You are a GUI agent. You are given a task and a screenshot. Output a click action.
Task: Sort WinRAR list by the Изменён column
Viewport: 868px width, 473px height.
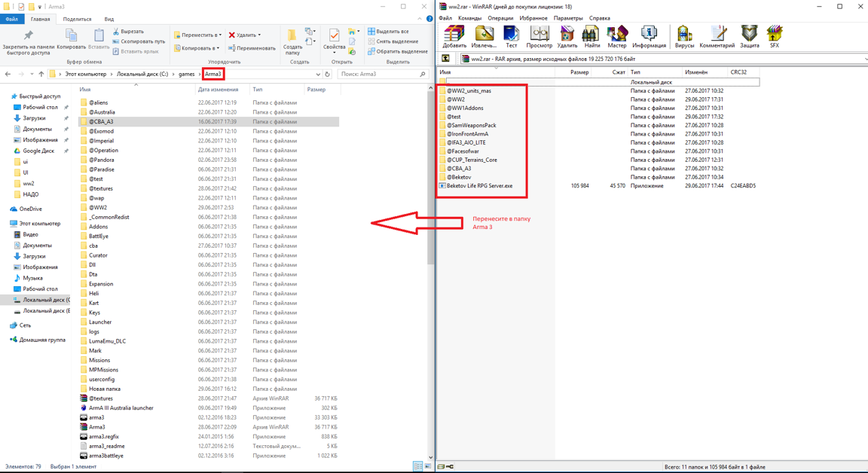(704, 72)
